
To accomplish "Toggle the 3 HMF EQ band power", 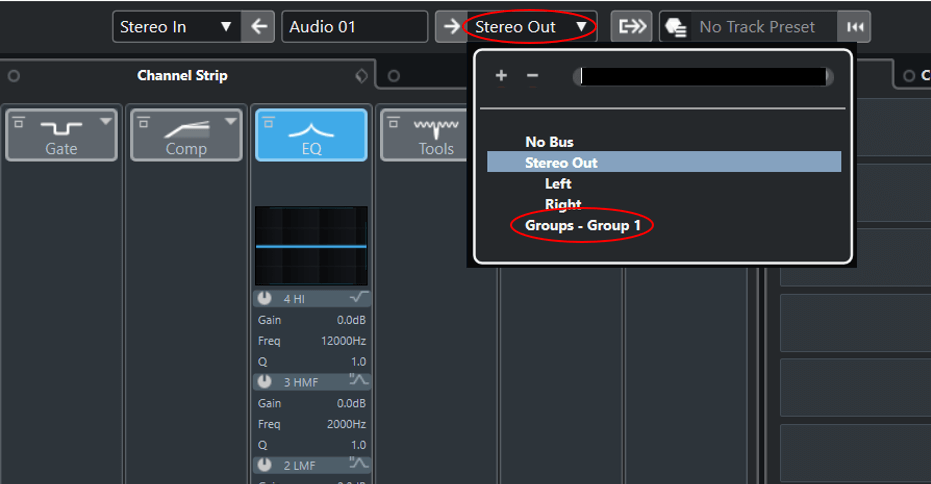I will point(265,381).
